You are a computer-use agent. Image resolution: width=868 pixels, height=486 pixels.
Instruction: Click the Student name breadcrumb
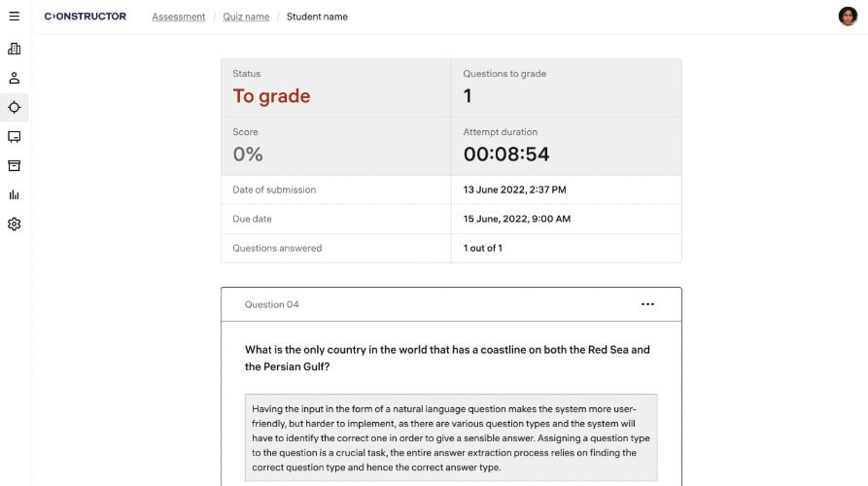point(317,17)
